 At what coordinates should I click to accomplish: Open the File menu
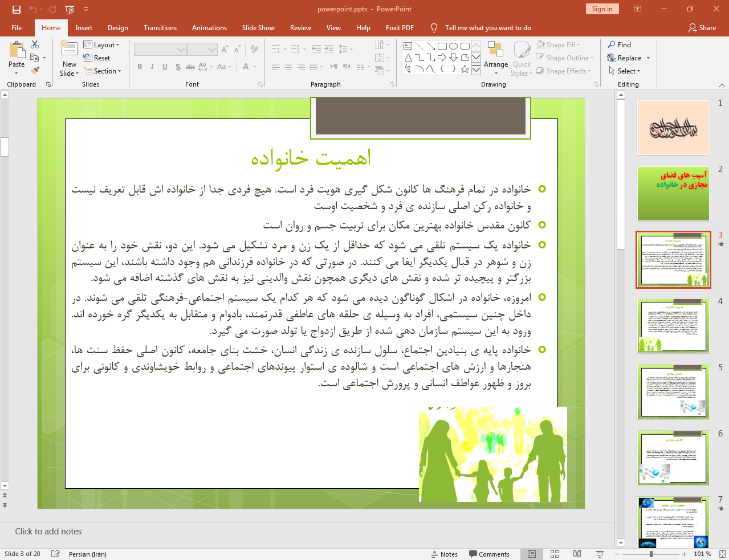17,28
